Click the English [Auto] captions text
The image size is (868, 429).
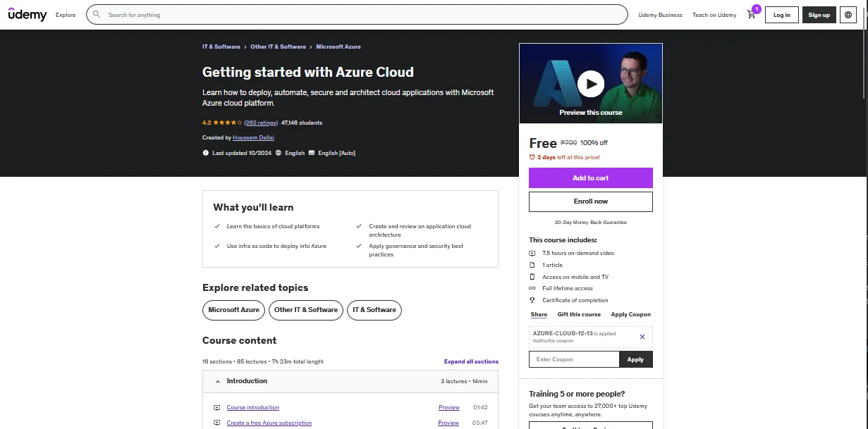337,153
